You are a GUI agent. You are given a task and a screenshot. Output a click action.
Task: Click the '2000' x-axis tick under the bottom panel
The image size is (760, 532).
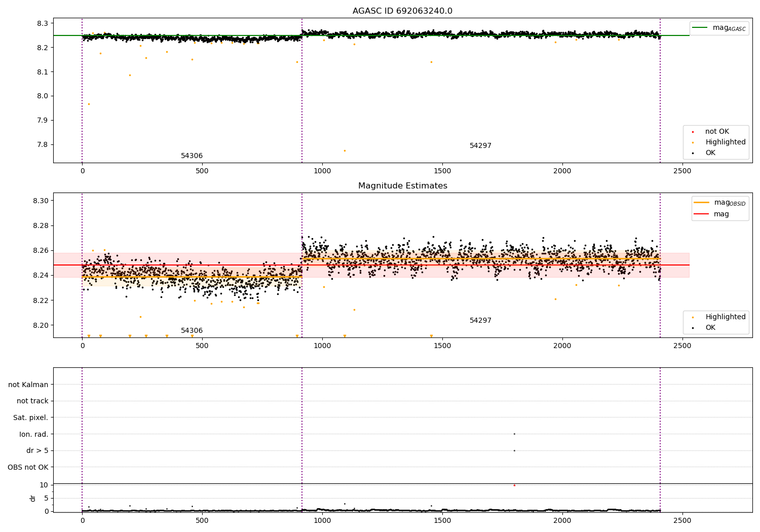(x=562, y=520)
